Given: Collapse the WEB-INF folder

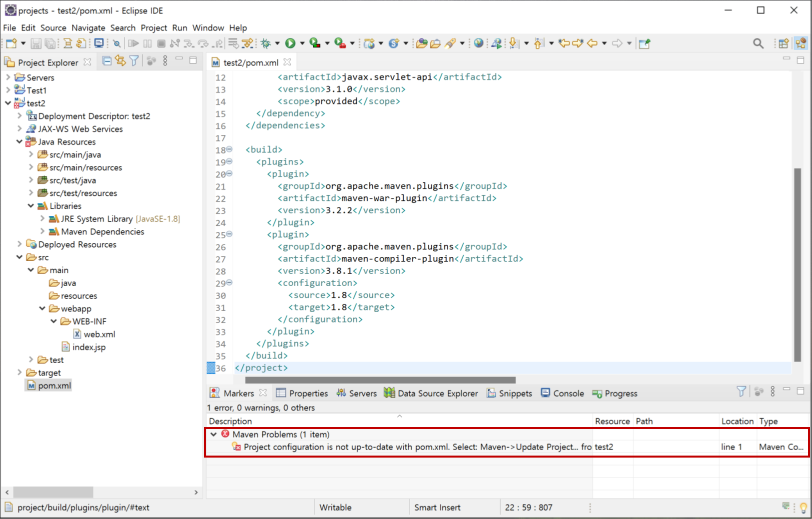Looking at the screenshot, I should pyautogui.click(x=54, y=321).
